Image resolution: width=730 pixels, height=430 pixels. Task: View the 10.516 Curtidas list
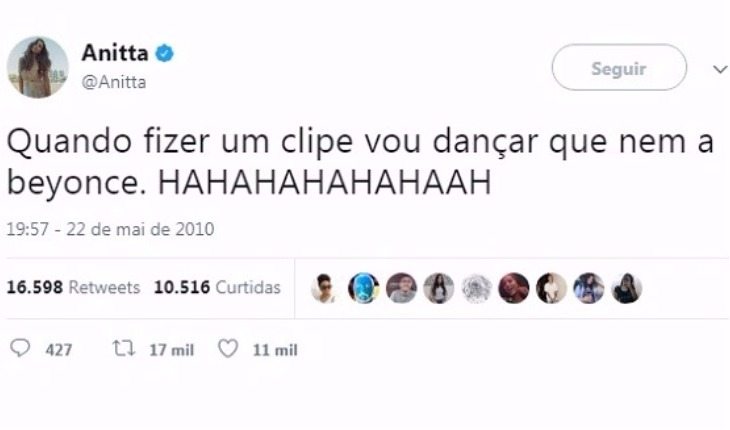[x=217, y=288]
